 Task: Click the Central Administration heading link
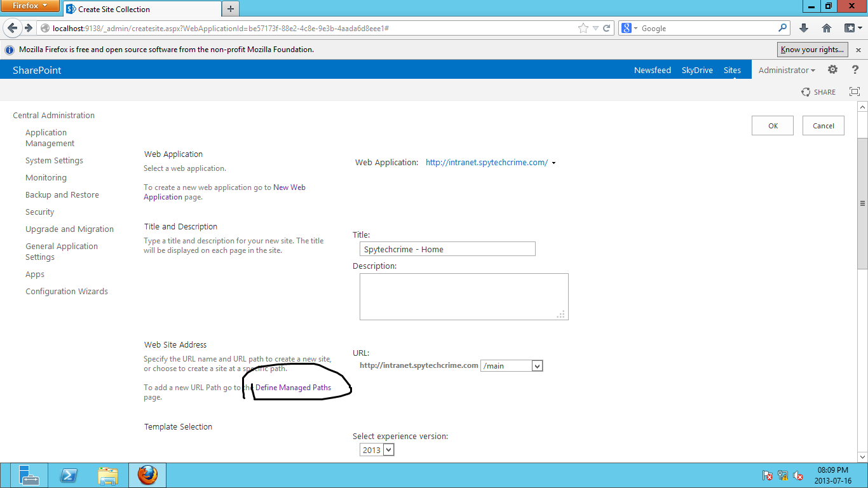pos(53,116)
